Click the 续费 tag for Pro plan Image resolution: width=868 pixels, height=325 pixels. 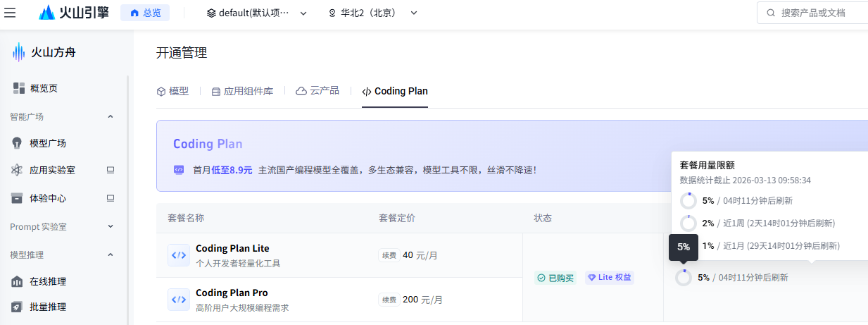click(389, 300)
